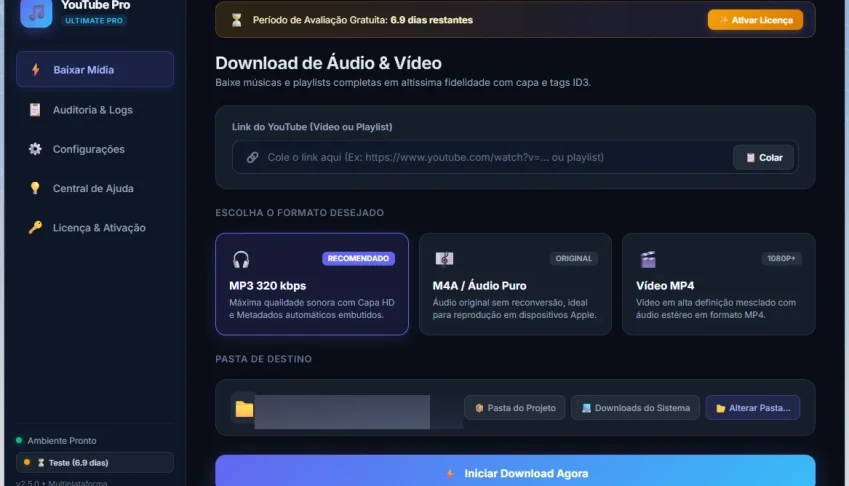
Task: Click the Link do YouTube field label
Action: click(312, 127)
